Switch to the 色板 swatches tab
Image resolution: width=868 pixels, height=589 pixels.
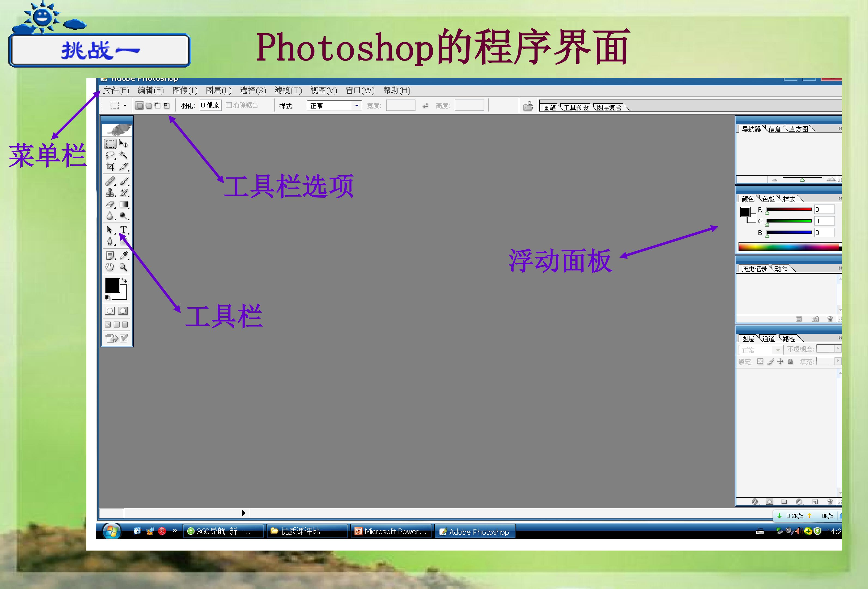pos(768,199)
